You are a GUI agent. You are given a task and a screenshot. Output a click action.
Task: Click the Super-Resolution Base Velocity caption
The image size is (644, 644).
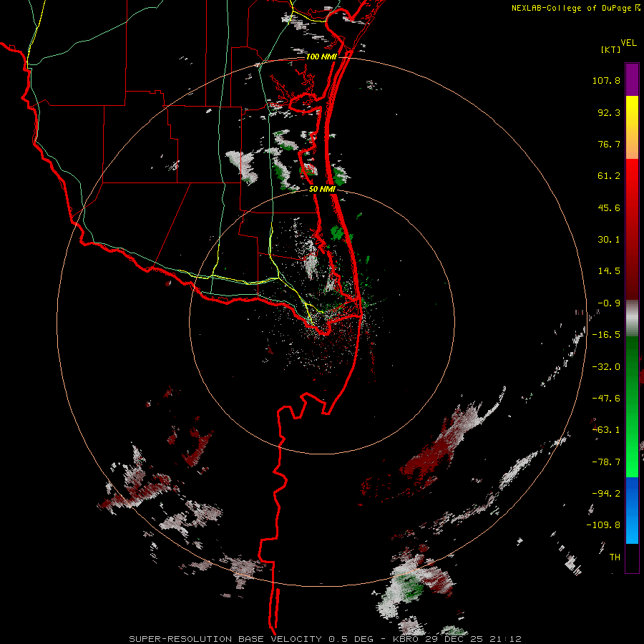325,639
